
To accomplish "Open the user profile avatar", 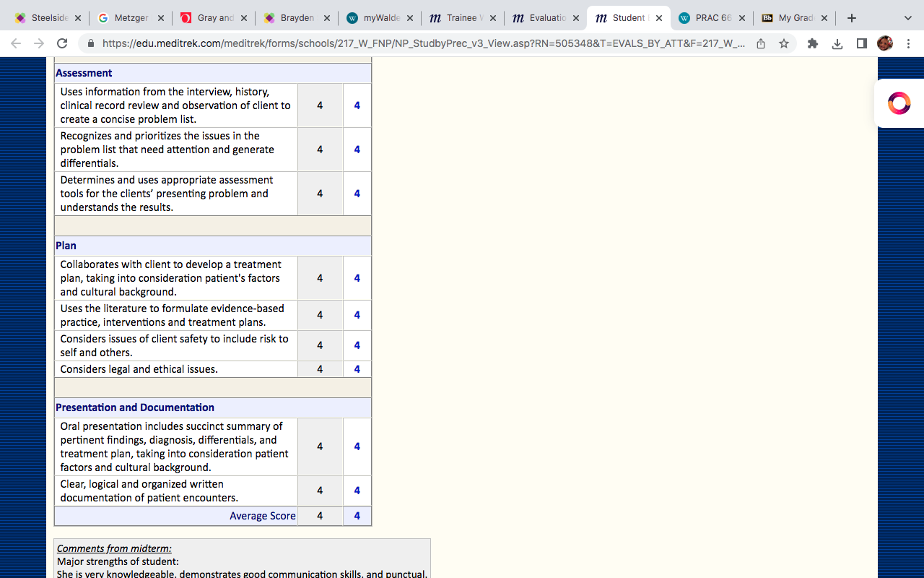I will (885, 43).
